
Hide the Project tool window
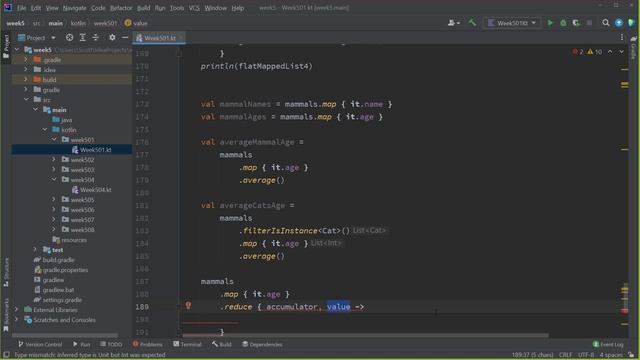pyautogui.click(x=125, y=38)
